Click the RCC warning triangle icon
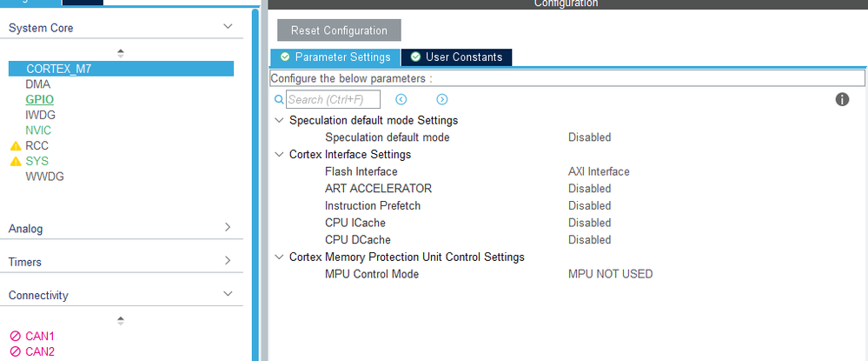Screen dimensions: 868x361 click(x=15, y=146)
